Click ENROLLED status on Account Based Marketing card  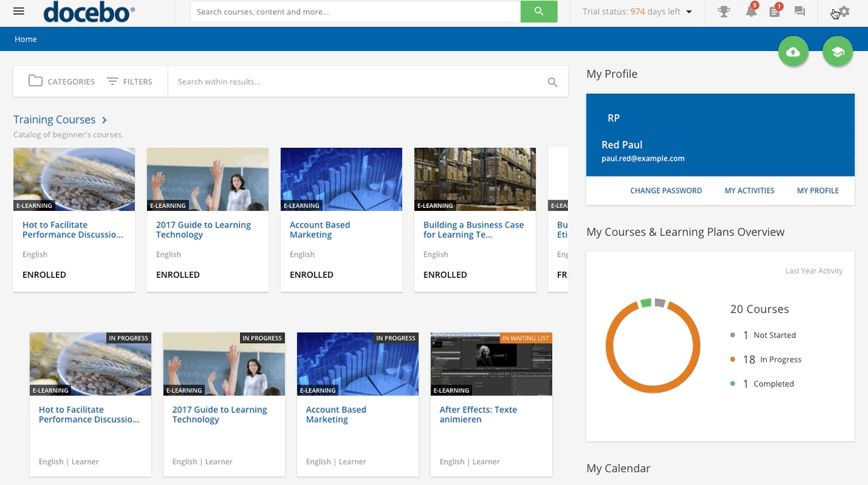tap(311, 275)
